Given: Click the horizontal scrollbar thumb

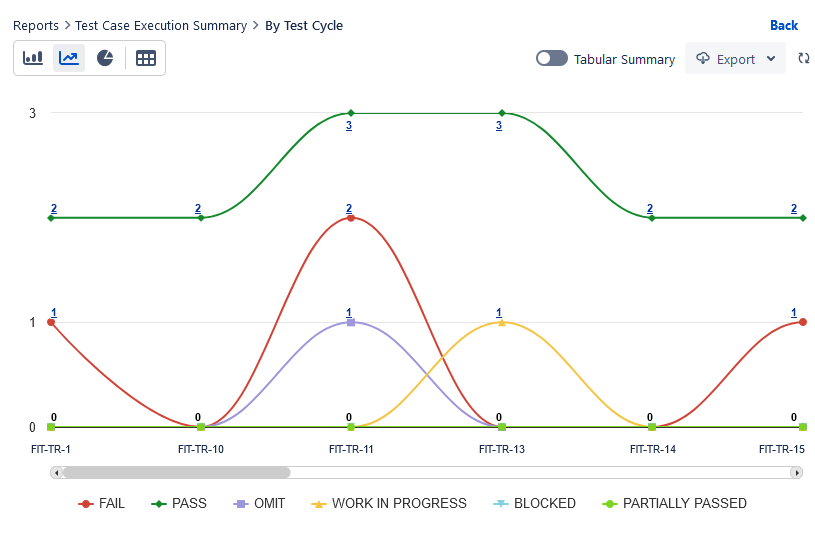Looking at the screenshot, I should click(176, 472).
